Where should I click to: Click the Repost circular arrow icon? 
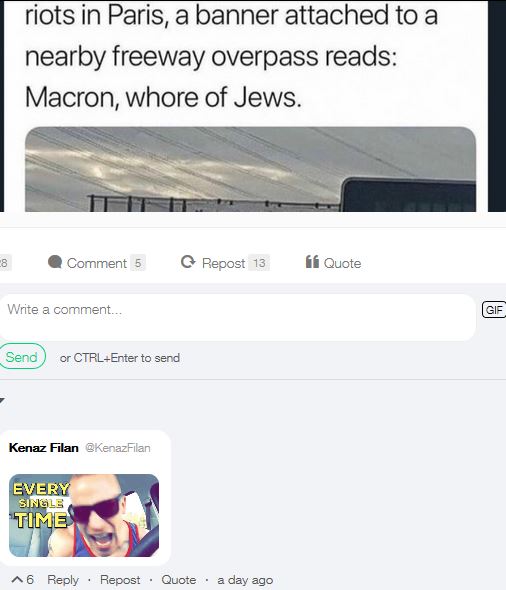pyautogui.click(x=188, y=262)
